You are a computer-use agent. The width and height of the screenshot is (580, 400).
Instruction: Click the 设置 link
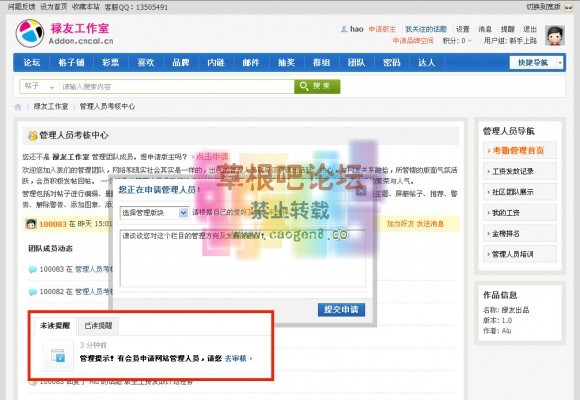463,29
